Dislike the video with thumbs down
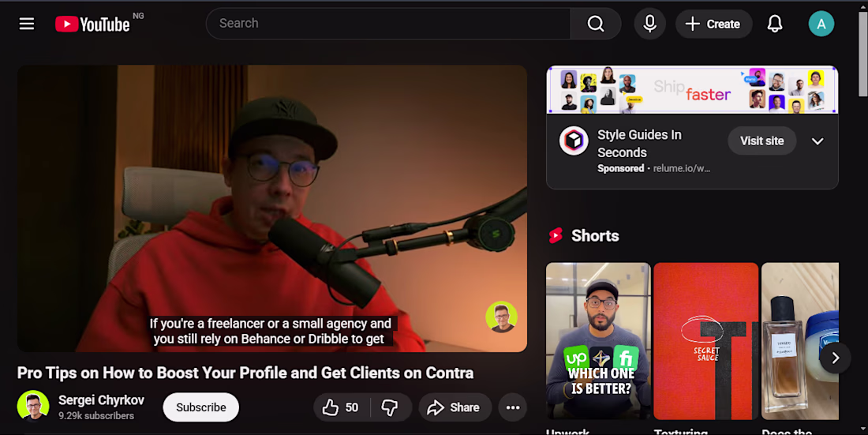Viewport: 868px width, 435px height. pos(391,407)
